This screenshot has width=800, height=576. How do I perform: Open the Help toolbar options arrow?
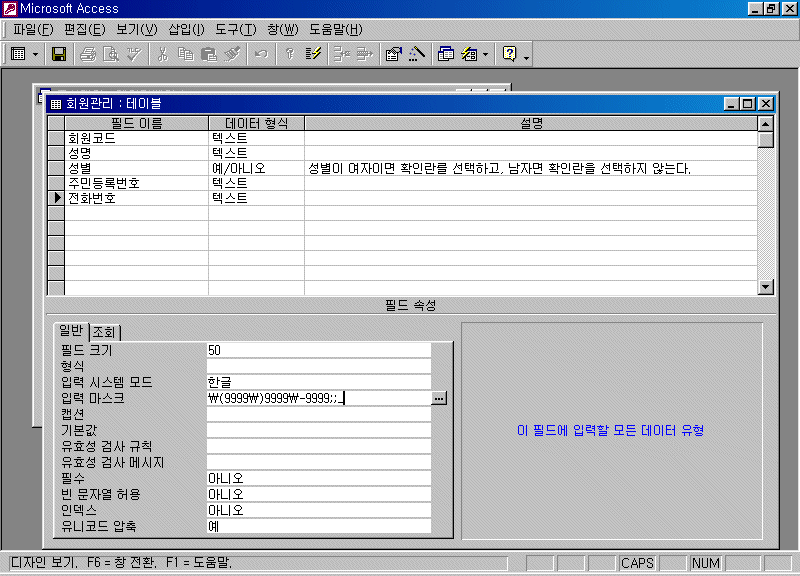point(526,54)
